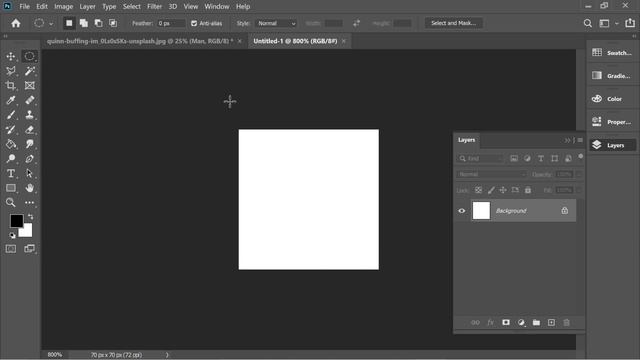Select the Paint Bucket tool
640x360 pixels.
click(x=11, y=144)
